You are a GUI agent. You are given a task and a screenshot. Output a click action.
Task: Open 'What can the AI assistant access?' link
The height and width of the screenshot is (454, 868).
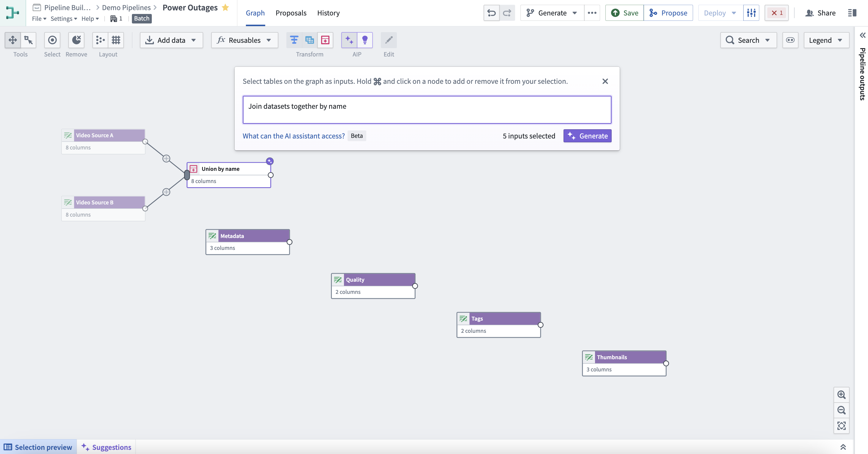click(x=293, y=136)
